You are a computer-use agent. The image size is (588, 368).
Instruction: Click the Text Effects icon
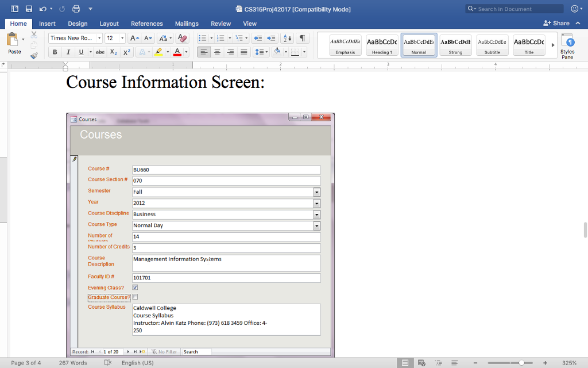click(x=142, y=52)
